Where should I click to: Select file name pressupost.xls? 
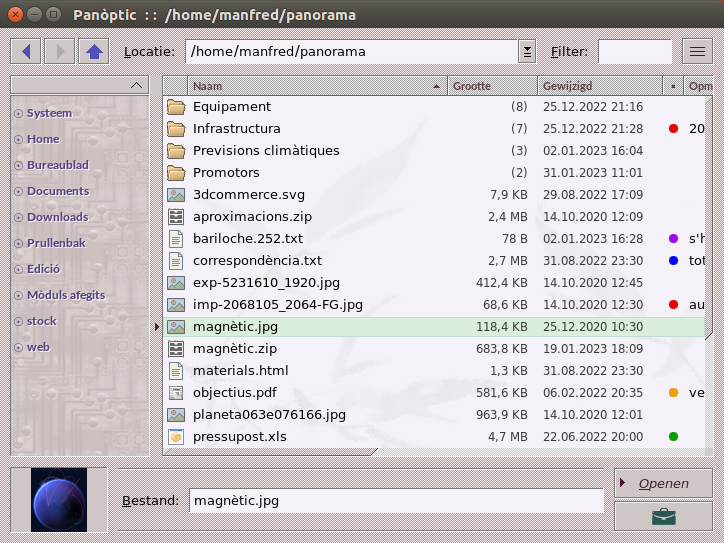(240, 437)
